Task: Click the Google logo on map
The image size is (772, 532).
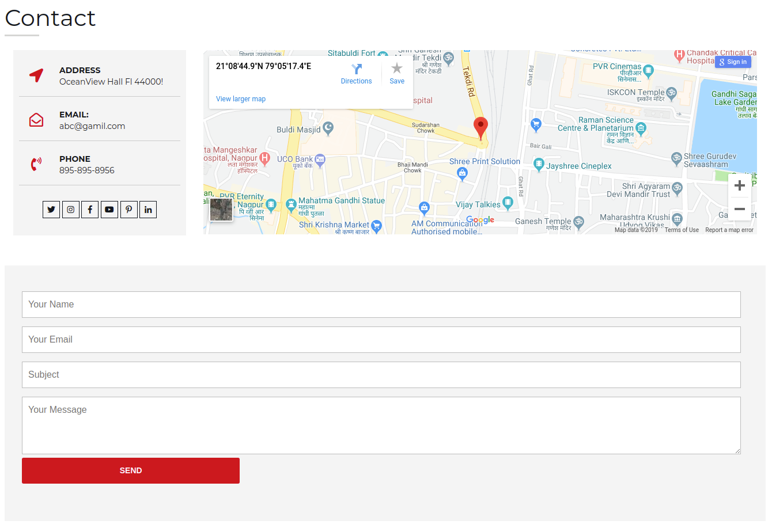Action: (x=480, y=219)
